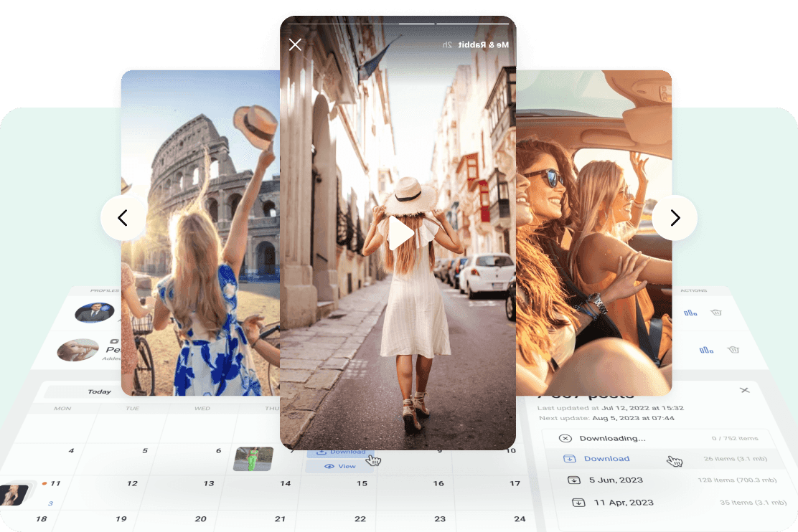Image resolution: width=798 pixels, height=532 pixels.
Task: Tap the play button on the story
Action: coord(400,233)
